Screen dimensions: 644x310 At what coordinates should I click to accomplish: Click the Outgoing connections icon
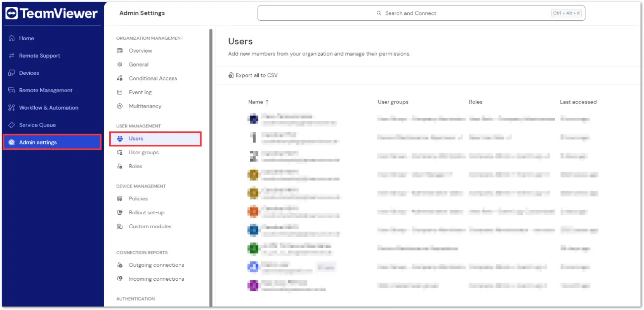120,265
